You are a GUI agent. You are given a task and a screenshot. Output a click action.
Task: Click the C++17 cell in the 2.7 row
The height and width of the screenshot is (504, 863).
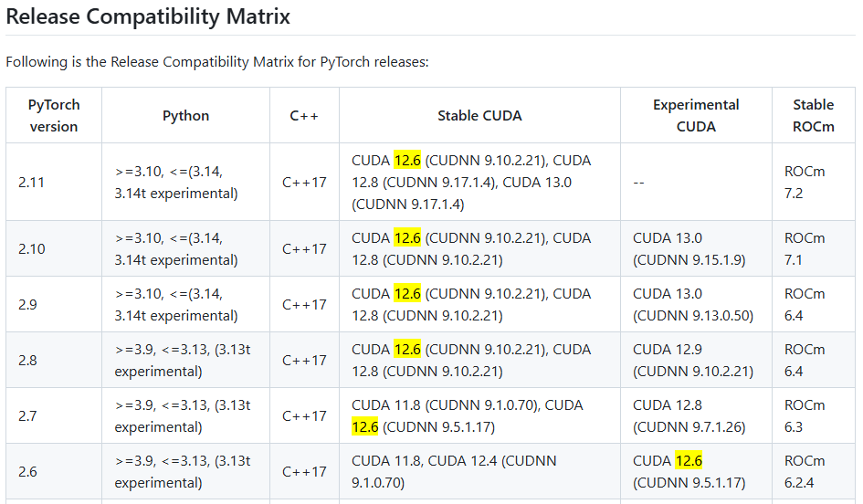click(x=304, y=415)
